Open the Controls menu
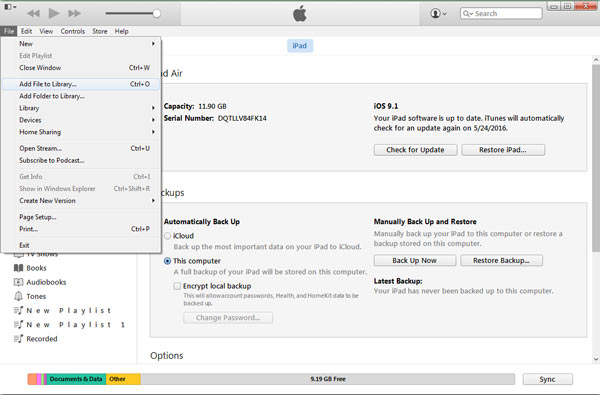Image resolution: width=600 pixels, height=395 pixels. (x=73, y=31)
